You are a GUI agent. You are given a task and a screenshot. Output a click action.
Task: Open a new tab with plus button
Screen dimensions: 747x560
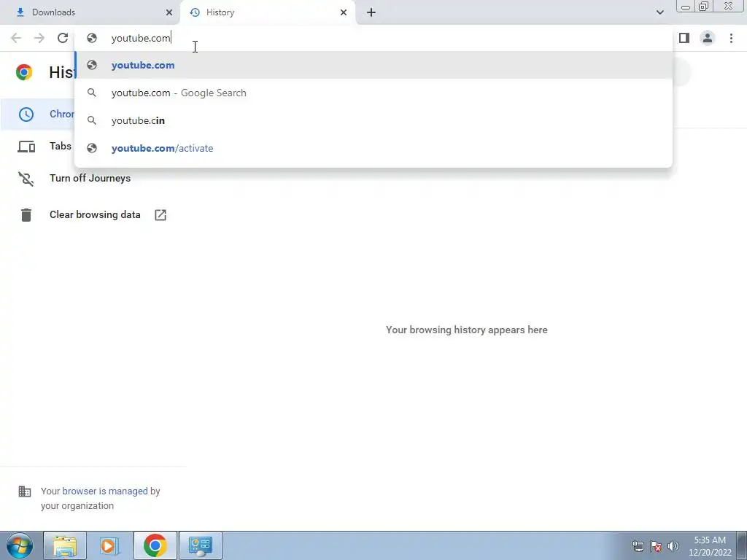(x=371, y=12)
